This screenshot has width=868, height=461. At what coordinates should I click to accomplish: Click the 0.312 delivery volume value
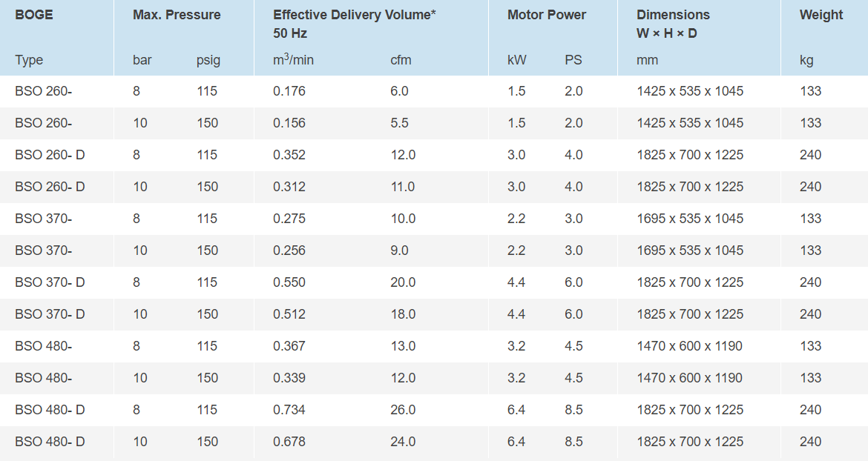[x=289, y=187]
